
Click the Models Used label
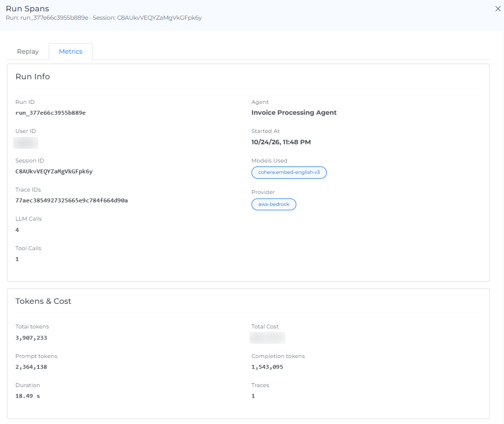(269, 161)
